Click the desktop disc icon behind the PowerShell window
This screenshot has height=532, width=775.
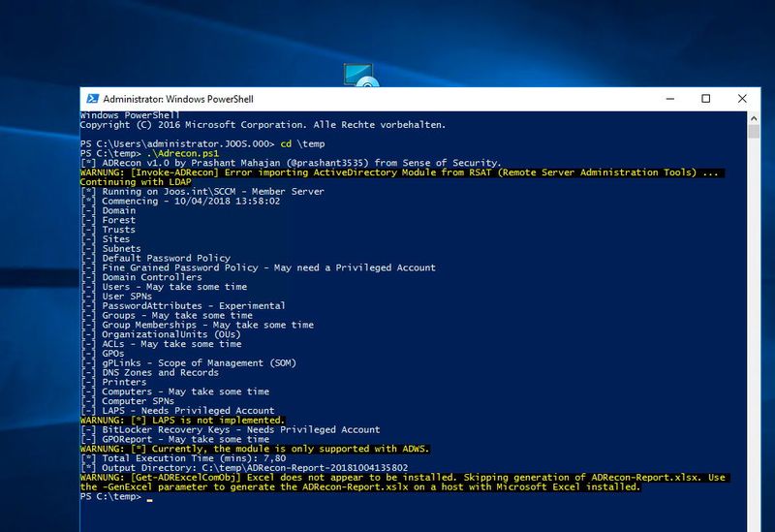tap(360, 76)
